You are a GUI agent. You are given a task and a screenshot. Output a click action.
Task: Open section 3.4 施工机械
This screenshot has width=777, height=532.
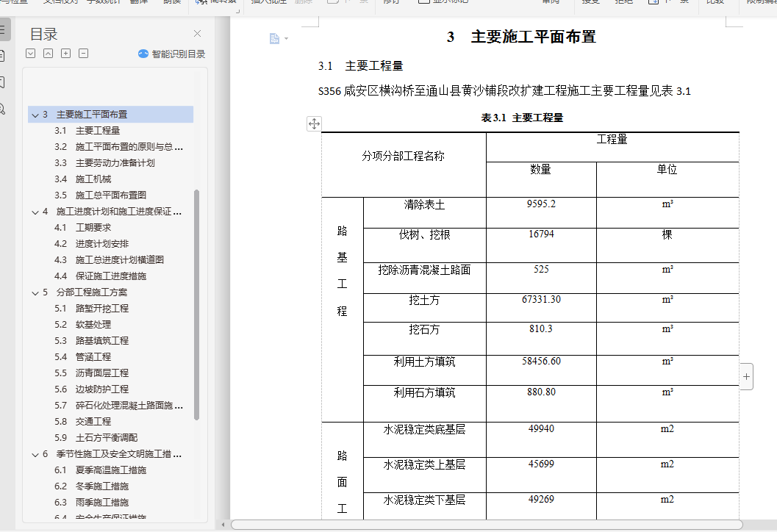tap(83, 179)
